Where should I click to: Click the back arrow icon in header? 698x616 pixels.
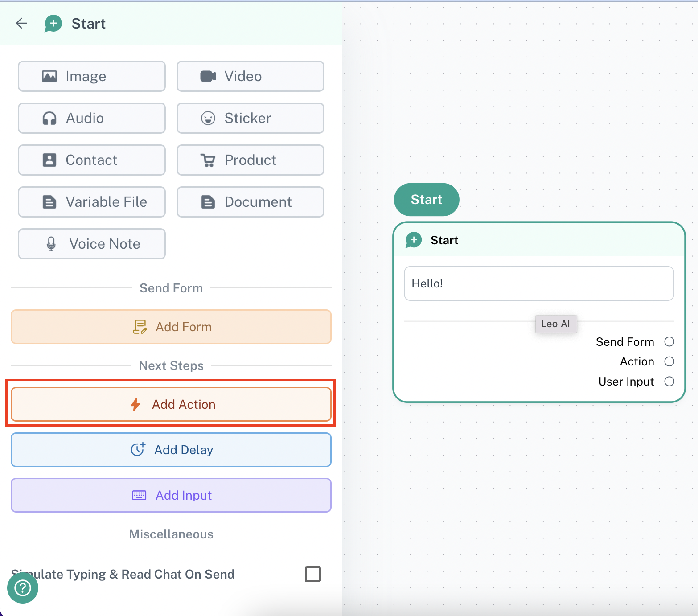(x=21, y=23)
